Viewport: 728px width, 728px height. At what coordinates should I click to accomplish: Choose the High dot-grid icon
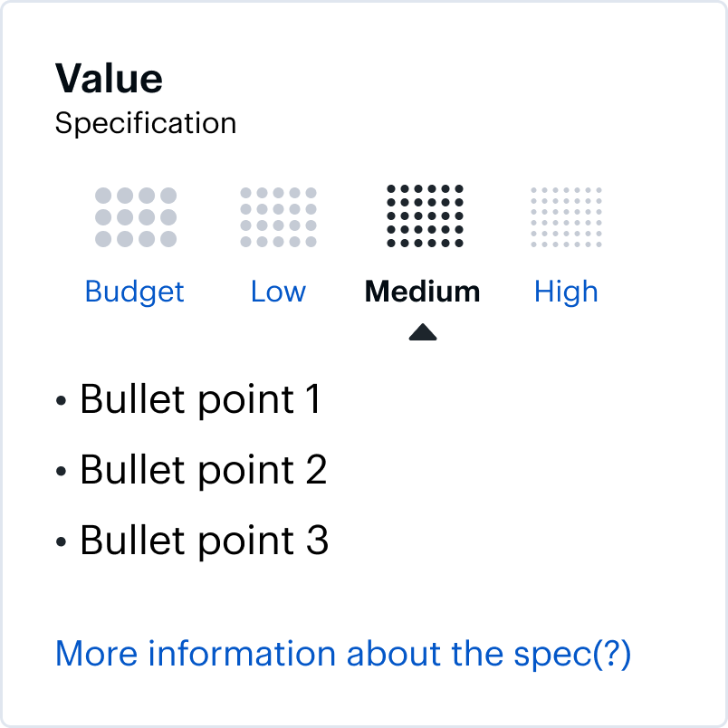tap(566, 217)
